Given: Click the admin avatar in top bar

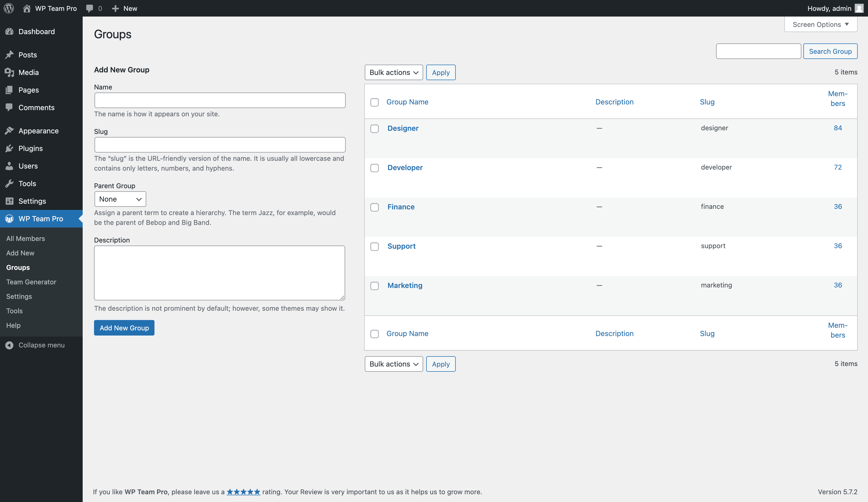Looking at the screenshot, I should pos(859,8).
